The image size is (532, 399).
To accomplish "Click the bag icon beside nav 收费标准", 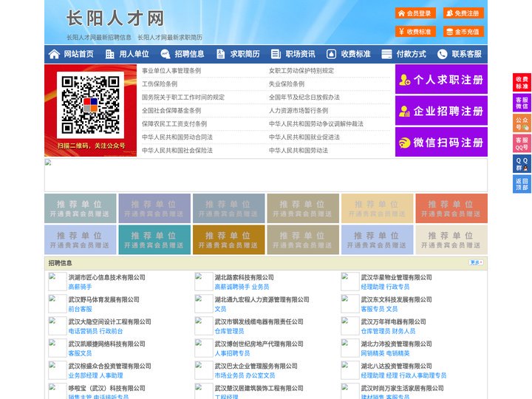I will (331, 54).
